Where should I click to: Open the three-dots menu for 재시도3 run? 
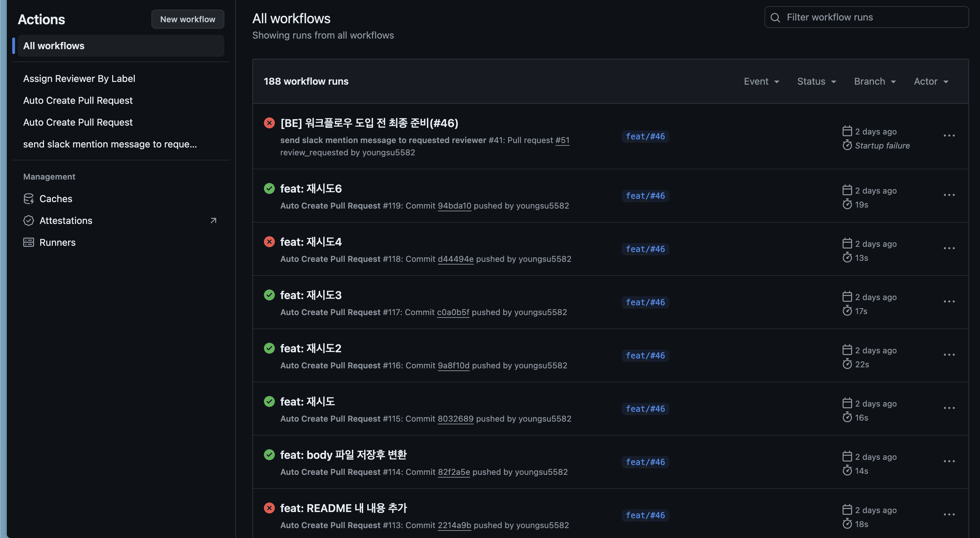tap(949, 301)
